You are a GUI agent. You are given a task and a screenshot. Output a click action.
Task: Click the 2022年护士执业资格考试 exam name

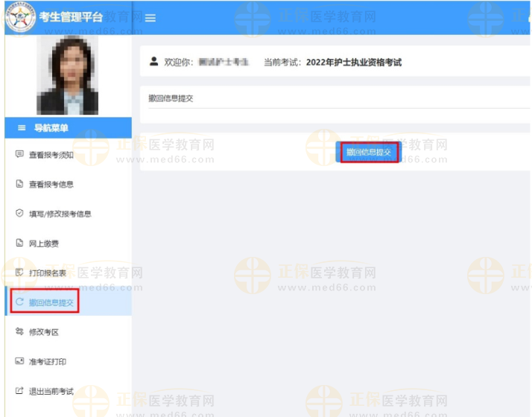tap(353, 63)
